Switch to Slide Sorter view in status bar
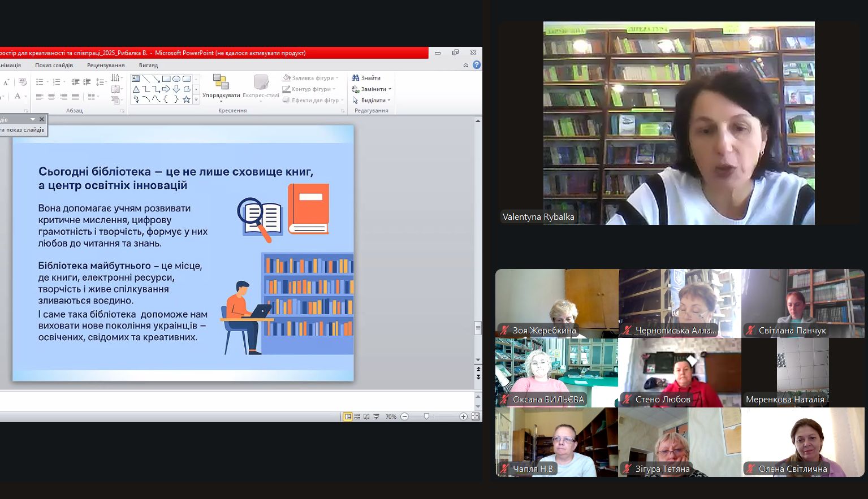The height and width of the screenshot is (499, 868). [357, 416]
